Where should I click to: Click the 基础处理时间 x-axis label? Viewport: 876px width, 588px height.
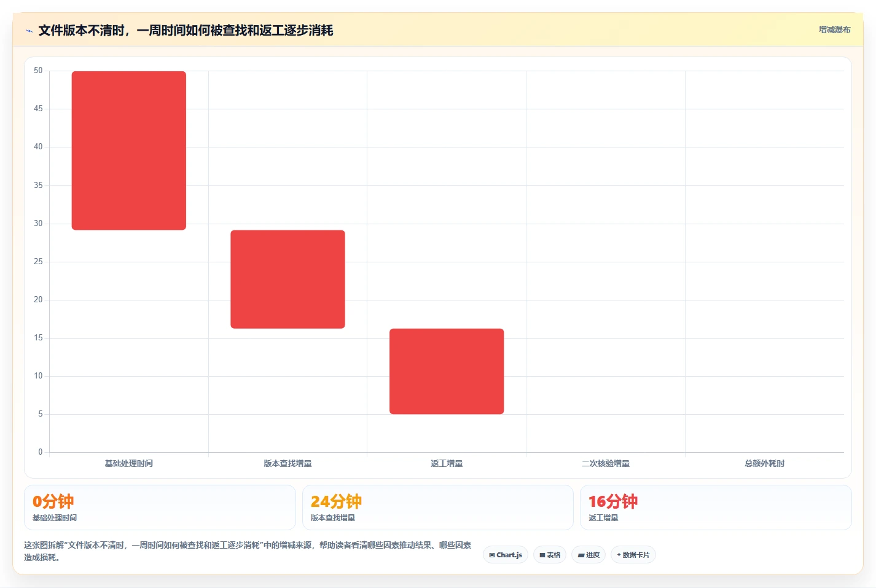tap(128, 463)
